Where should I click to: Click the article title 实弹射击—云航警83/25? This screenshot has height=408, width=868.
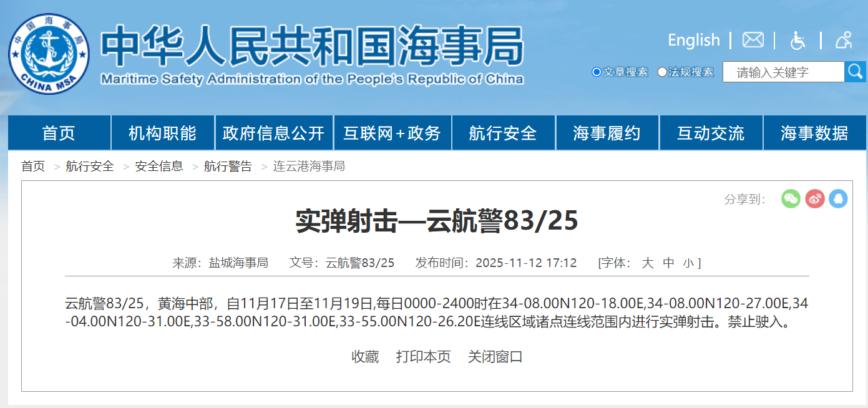pyautogui.click(x=437, y=221)
